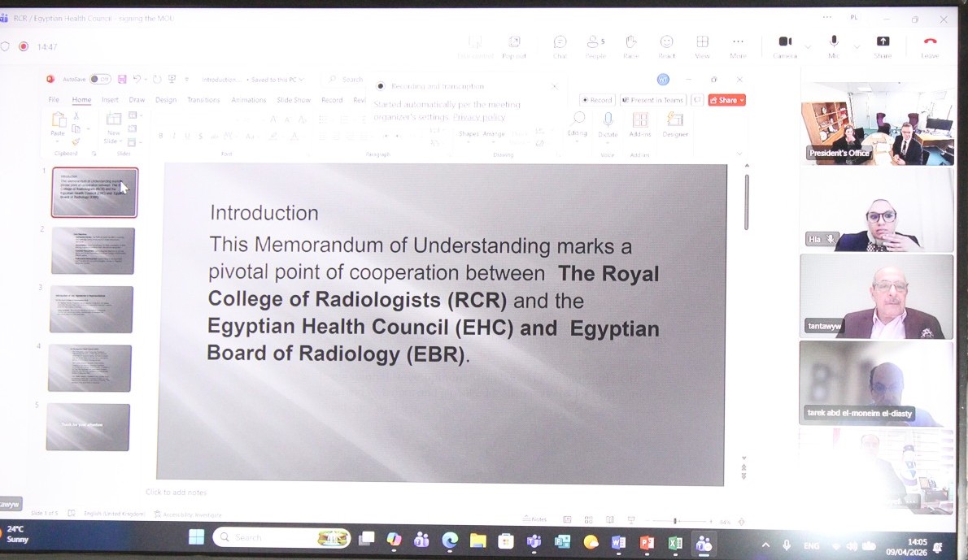The width and height of the screenshot is (968, 560).
Task: Click the Click to add notes area
Action: [x=177, y=493]
